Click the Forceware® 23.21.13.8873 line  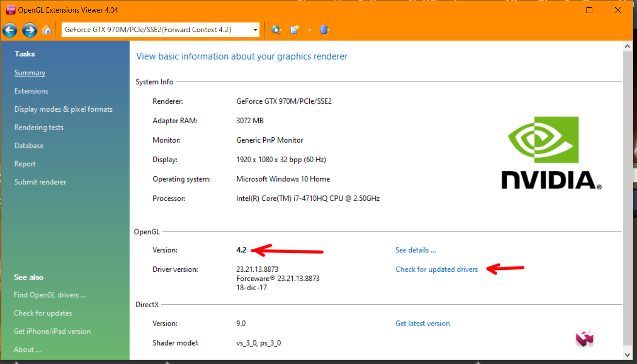click(278, 279)
